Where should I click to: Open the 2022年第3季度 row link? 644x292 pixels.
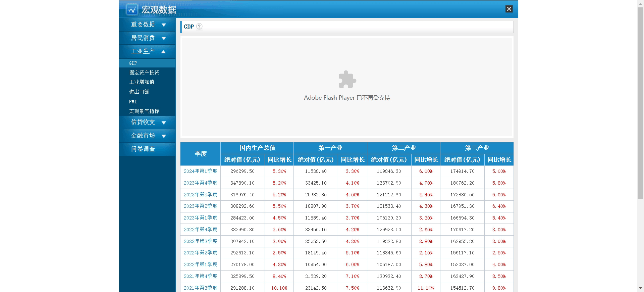[x=201, y=241]
